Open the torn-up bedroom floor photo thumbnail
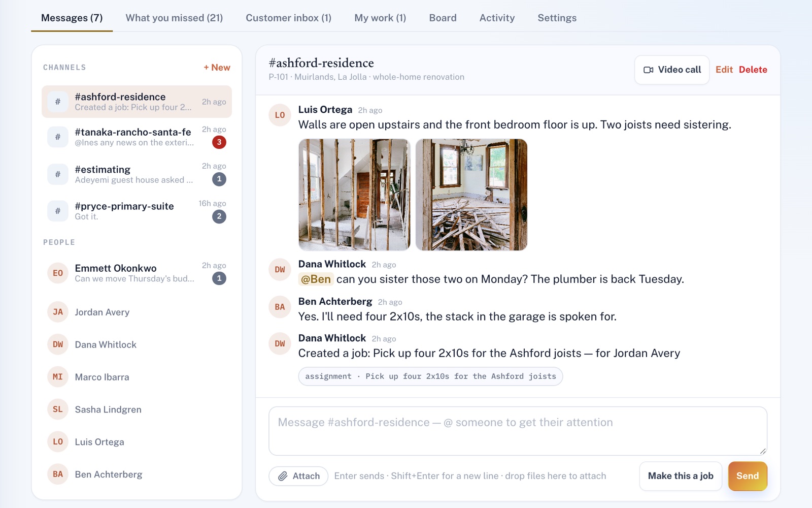 [x=471, y=195]
